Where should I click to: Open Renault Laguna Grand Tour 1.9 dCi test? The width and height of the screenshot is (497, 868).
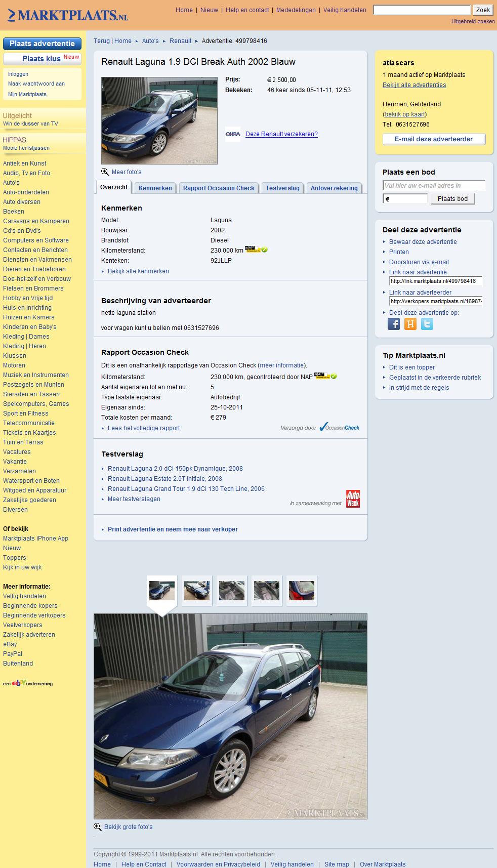tap(186, 489)
